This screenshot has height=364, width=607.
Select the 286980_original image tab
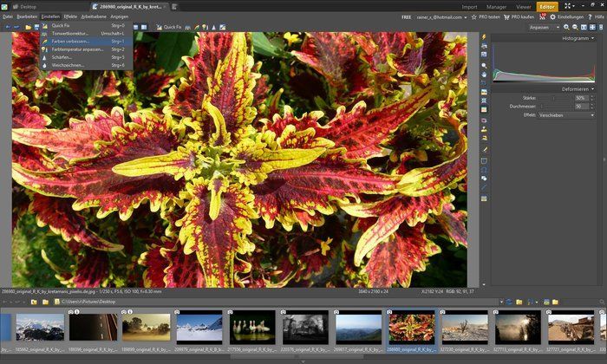pyautogui.click(x=130, y=7)
